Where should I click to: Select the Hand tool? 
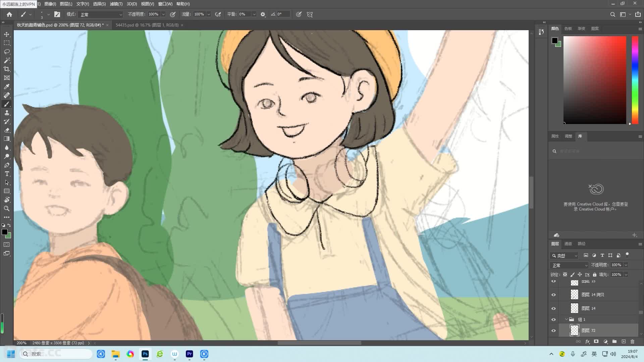[x=7, y=200]
